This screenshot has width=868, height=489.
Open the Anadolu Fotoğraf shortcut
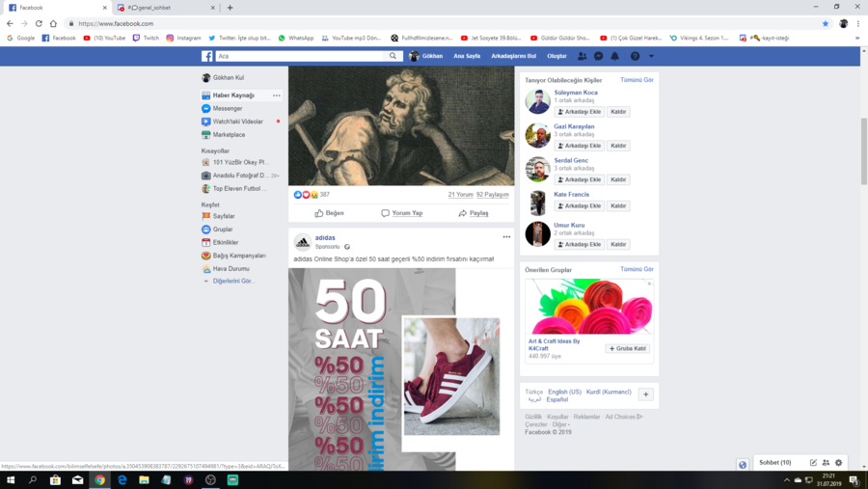pos(241,176)
